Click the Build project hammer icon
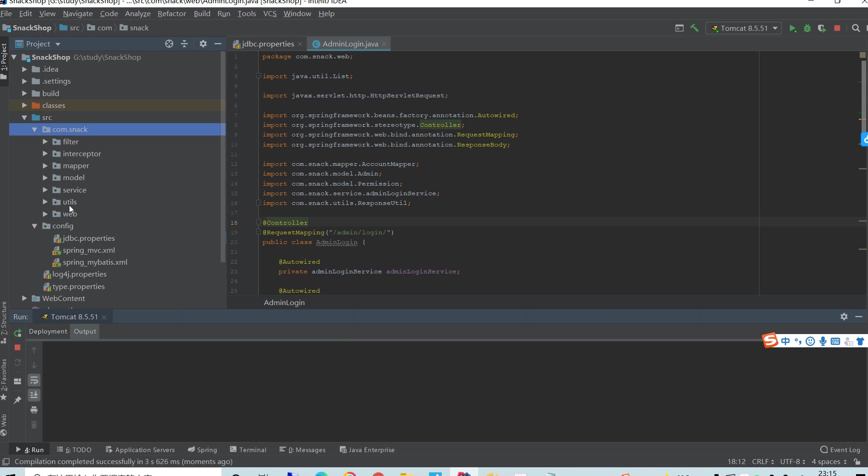The image size is (868, 476). pyautogui.click(x=694, y=28)
